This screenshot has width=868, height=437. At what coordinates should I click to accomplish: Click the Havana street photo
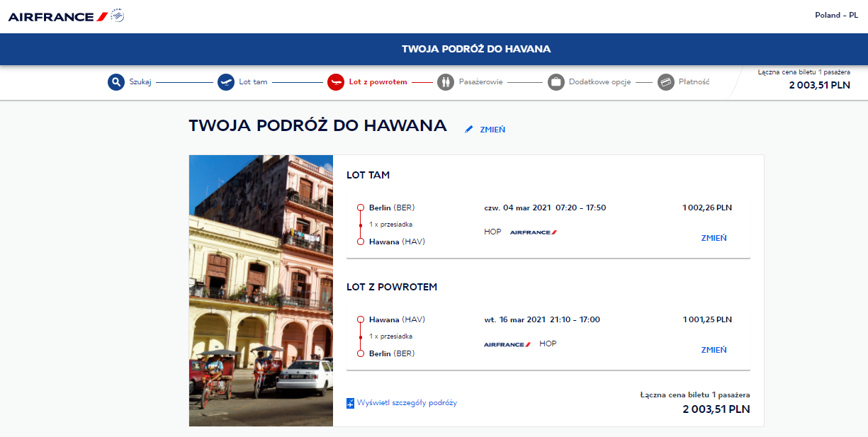261,290
